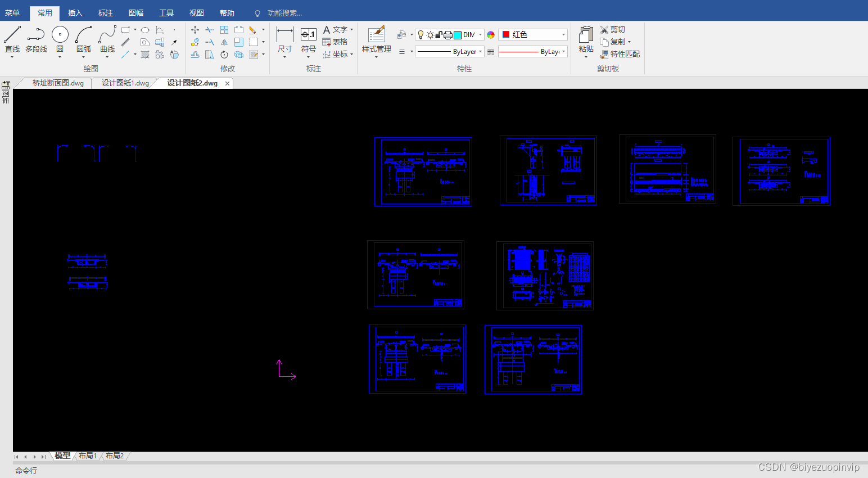Click the red color swatch in 红色 box

[506, 34]
